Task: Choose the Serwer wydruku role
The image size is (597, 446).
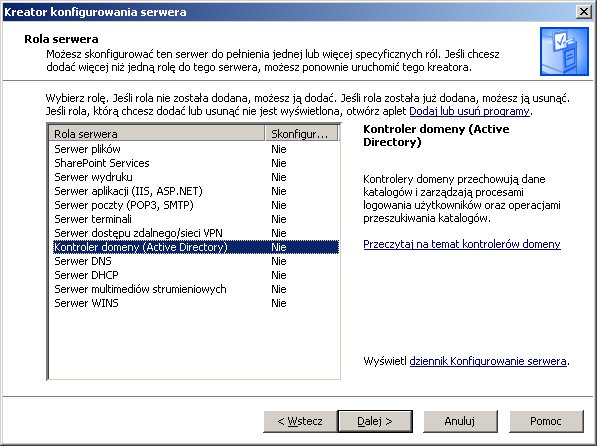Action: [194, 177]
